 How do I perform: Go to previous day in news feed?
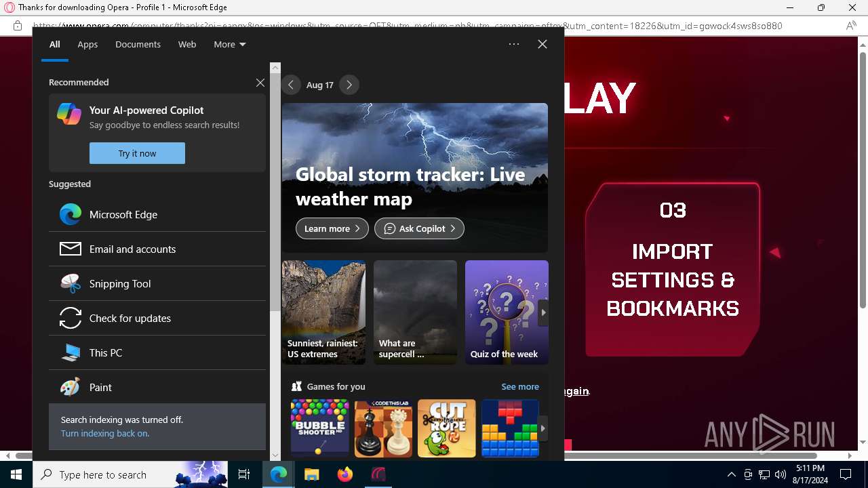click(x=291, y=85)
